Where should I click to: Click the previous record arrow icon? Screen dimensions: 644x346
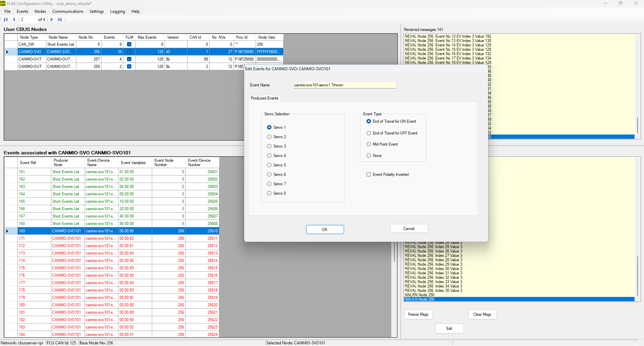pyautogui.click(x=14, y=20)
